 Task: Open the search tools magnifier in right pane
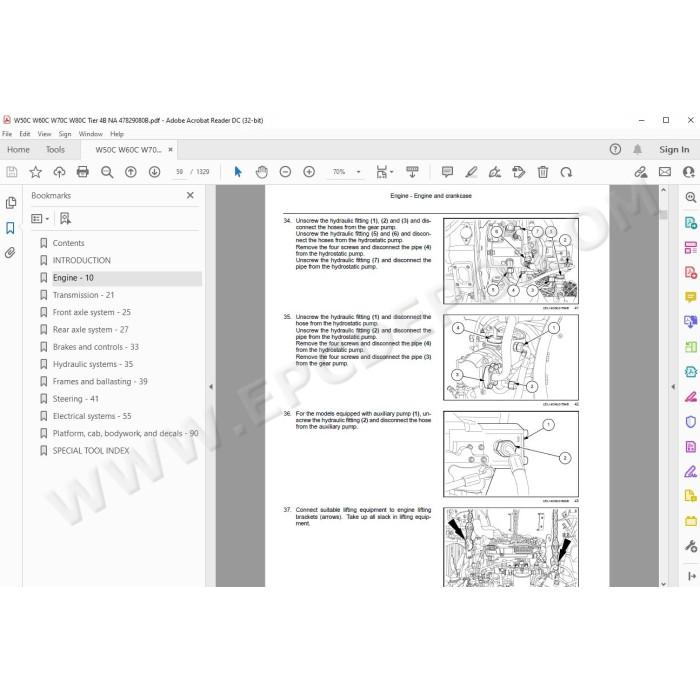[x=691, y=197]
